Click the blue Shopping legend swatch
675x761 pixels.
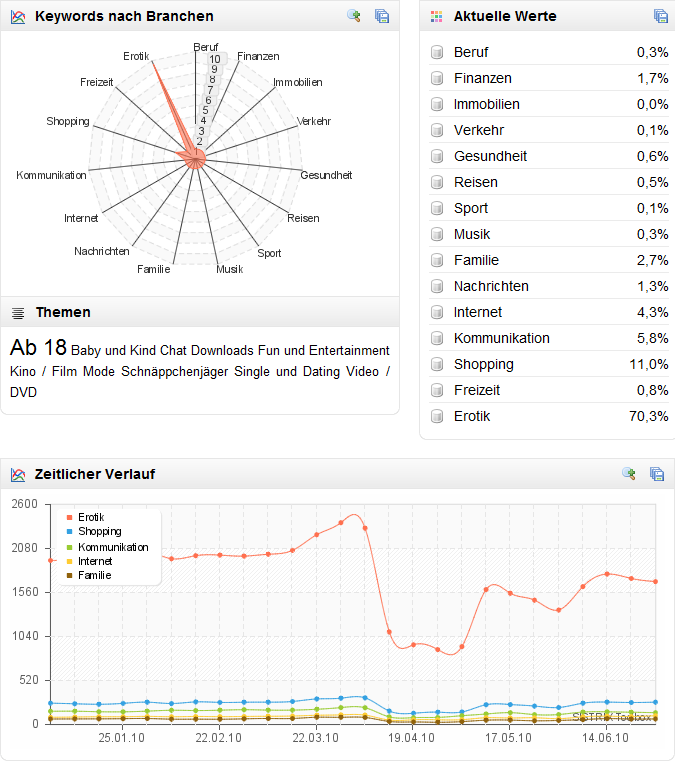coord(69,532)
